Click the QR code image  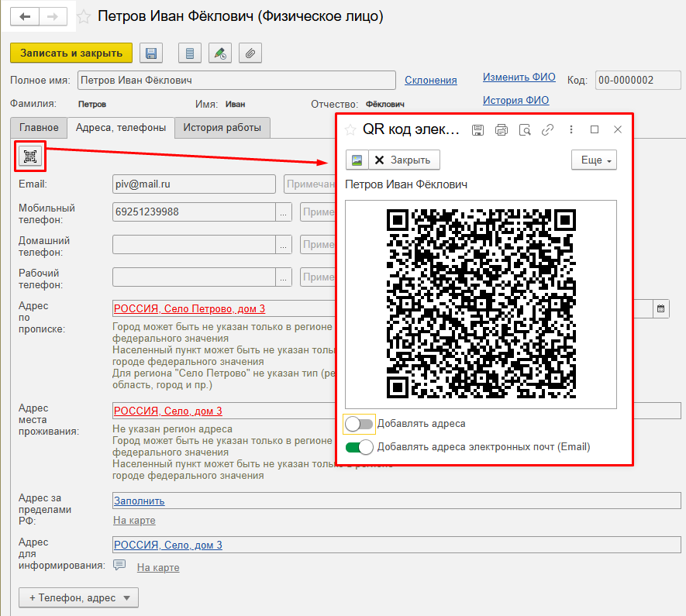(481, 304)
